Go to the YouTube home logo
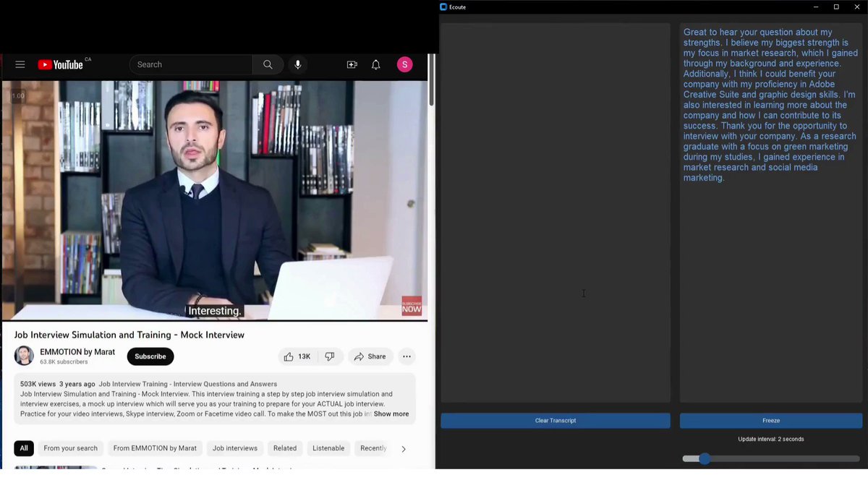The width and height of the screenshot is (868, 488). coord(61,64)
